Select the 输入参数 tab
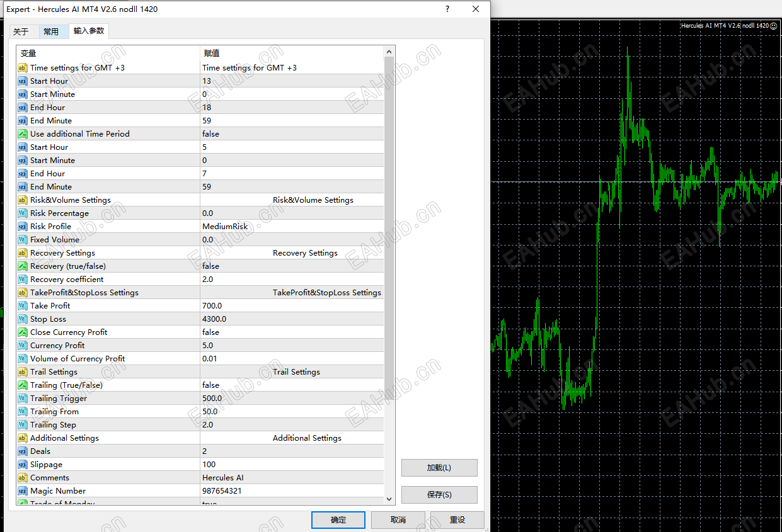The image size is (782, 532). coord(89,31)
